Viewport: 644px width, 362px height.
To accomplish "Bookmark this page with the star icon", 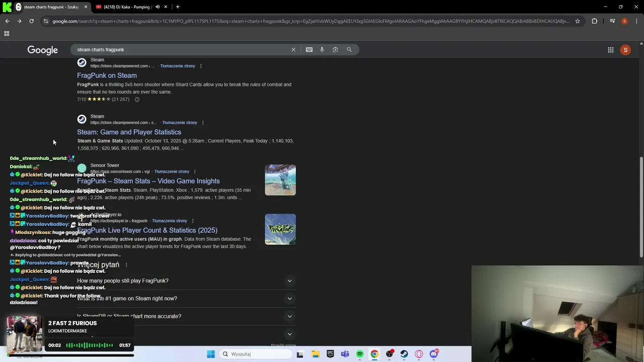I will pos(578,21).
